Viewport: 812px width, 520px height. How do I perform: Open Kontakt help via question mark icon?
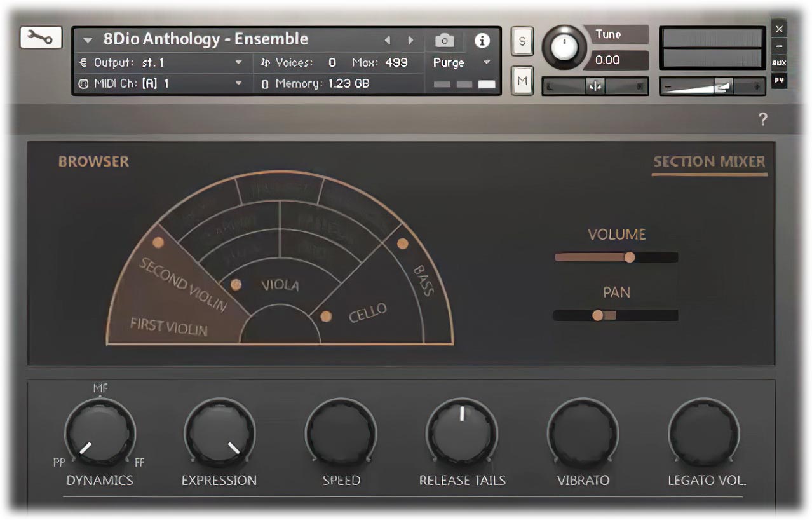click(x=762, y=119)
